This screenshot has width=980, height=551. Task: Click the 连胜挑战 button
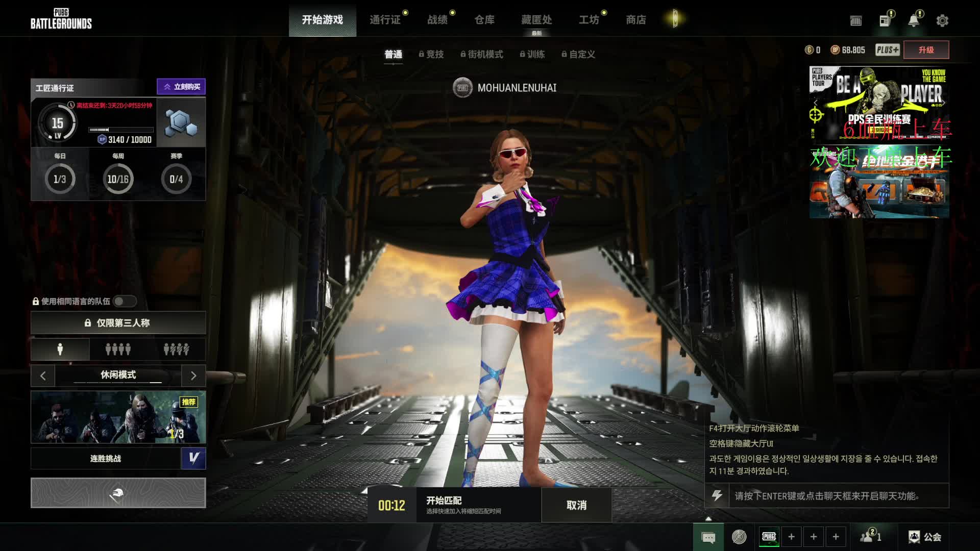tap(106, 458)
